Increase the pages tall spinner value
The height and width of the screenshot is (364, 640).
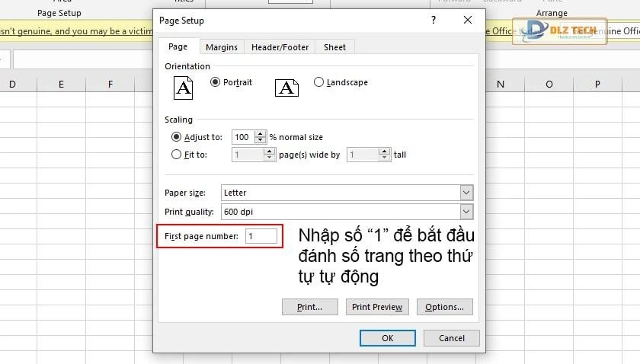385,151
